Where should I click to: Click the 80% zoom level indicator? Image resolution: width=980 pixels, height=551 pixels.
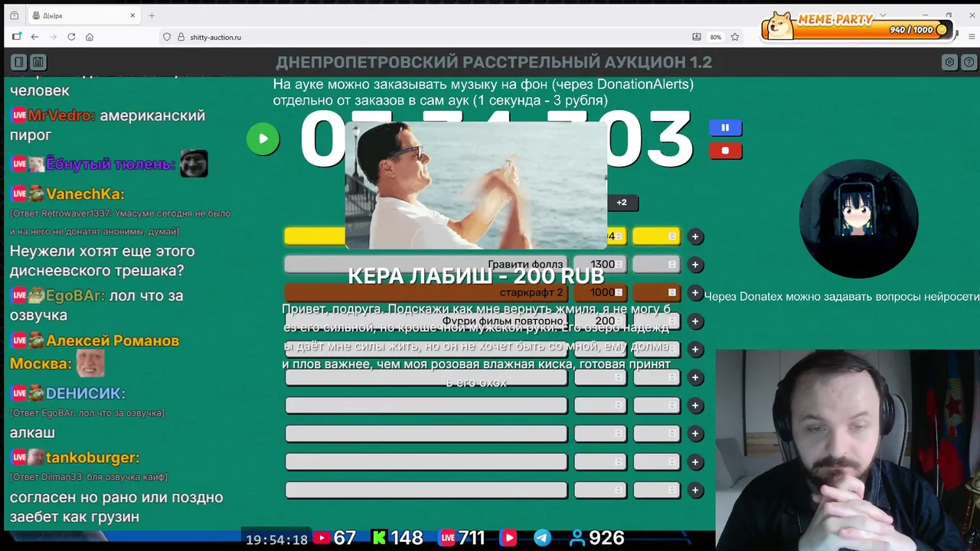click(715, 37)
